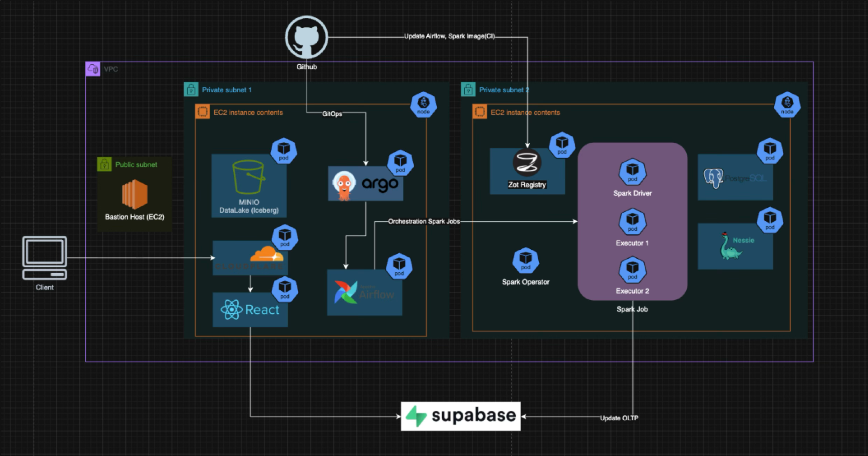Image resolution: width=868 pixels, height=456 pixels.
Task: Click the 'Github' label
Action: pyautogui.click(x=307, y=67)
